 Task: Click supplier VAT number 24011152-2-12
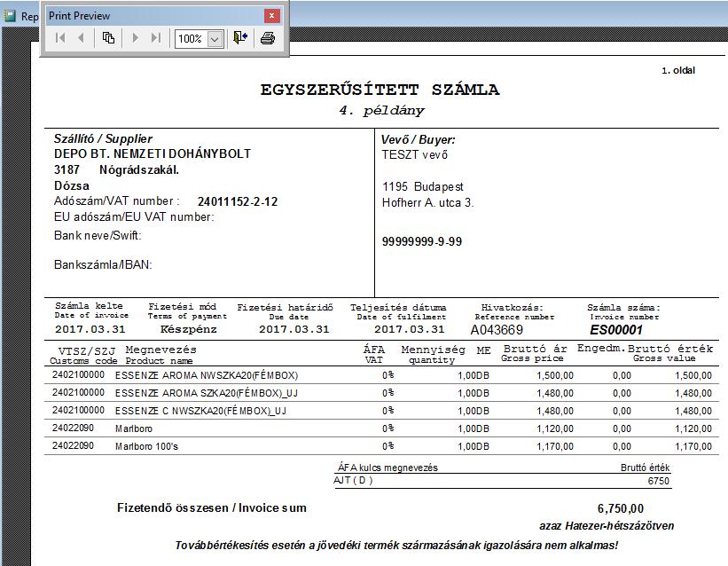238,201
